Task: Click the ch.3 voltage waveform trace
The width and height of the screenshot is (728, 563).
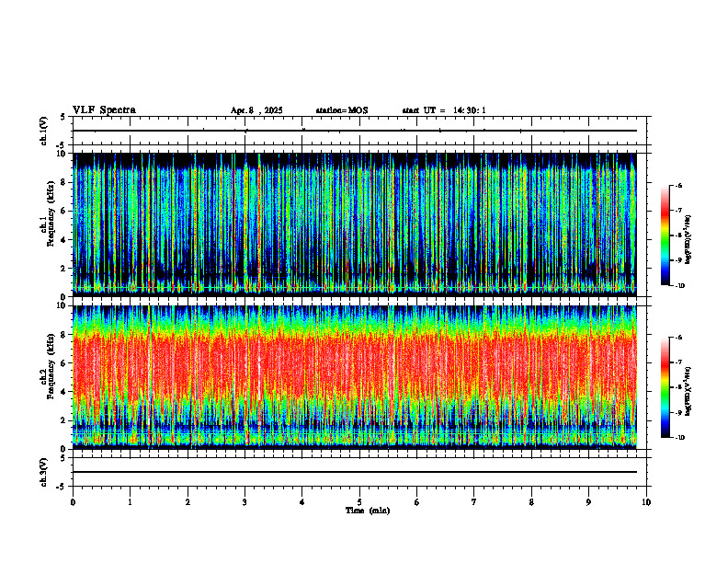Action: [355, 472]
